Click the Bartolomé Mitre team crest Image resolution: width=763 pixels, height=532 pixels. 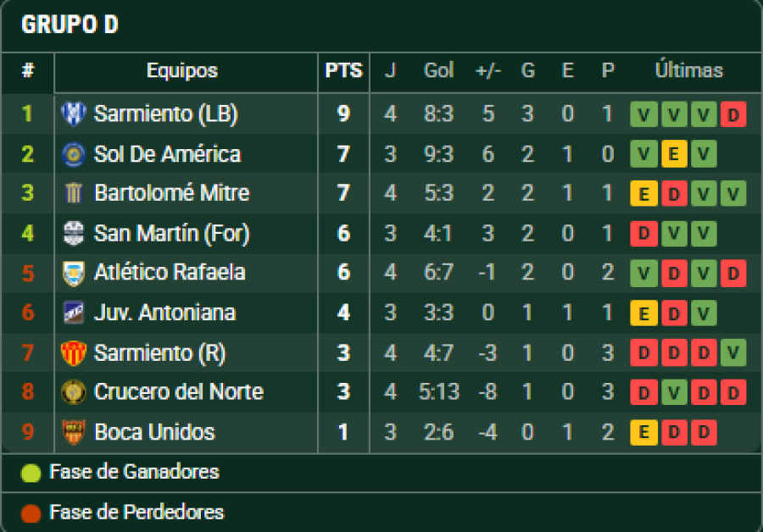74,193
